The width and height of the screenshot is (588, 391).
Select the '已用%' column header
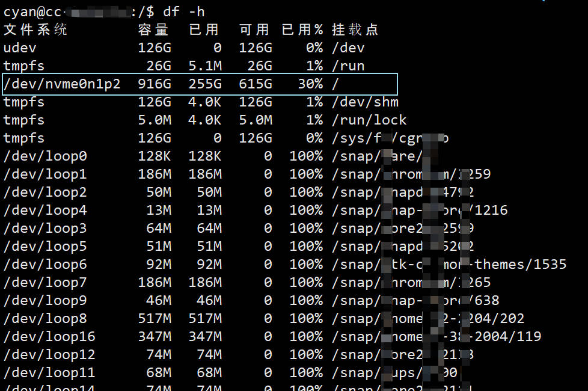point(302,29)
